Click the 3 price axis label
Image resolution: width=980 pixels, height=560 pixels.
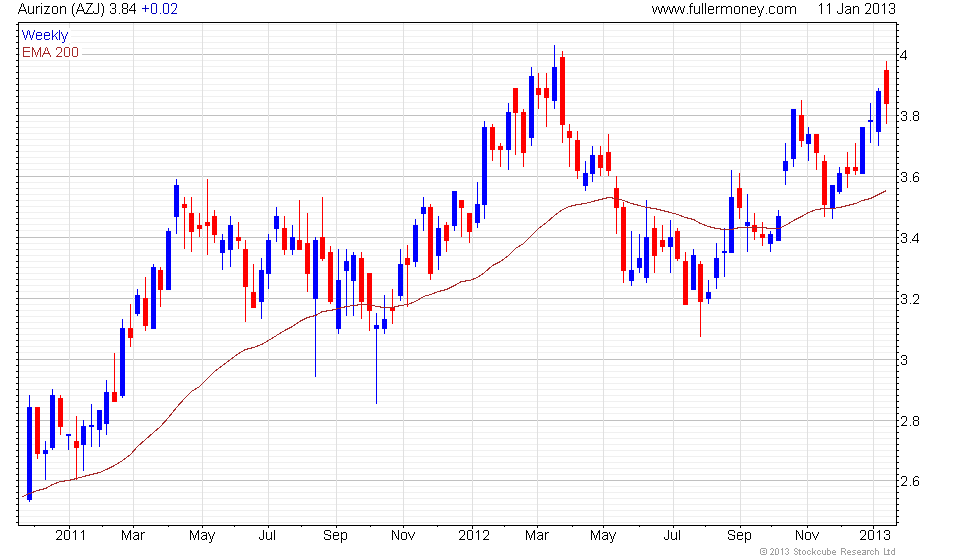(x=904, y=360)
